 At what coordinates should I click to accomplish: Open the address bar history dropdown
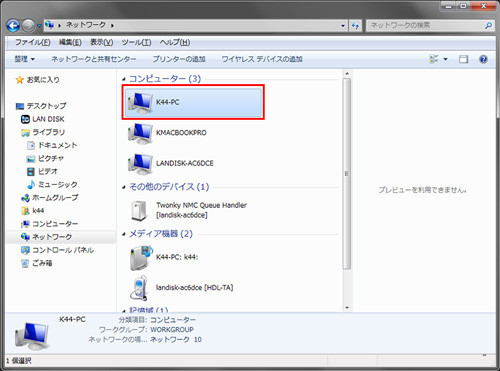343,25
